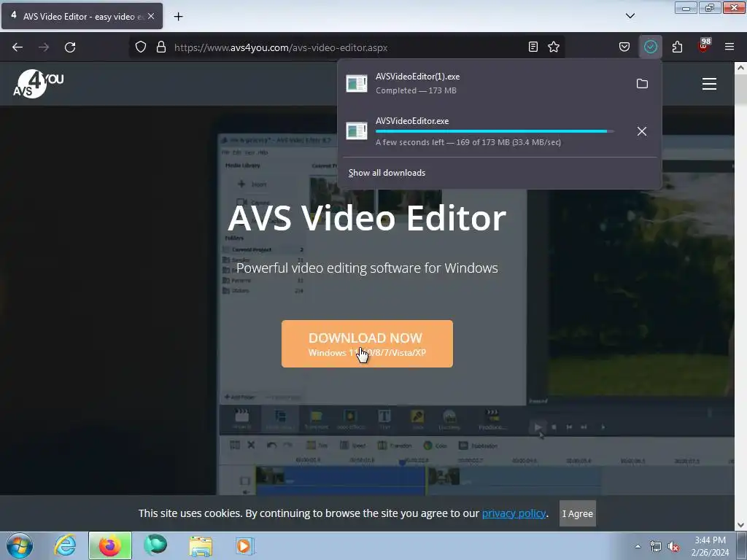Switch to Firefox taskbar button
The image size is (747, 560).
(110, 545)
